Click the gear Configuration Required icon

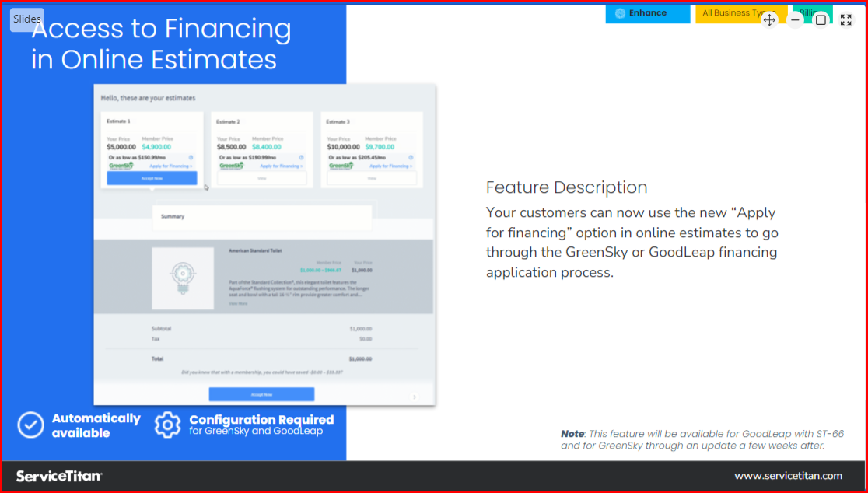pos(168,425)
